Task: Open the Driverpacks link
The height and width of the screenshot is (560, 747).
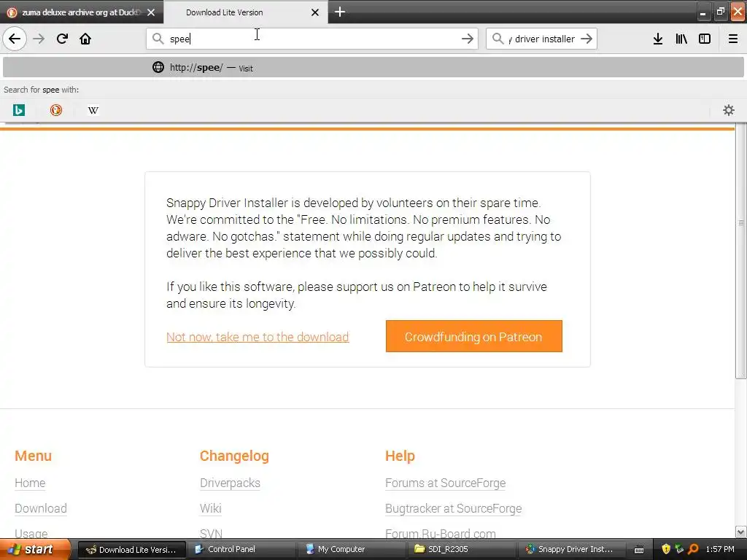Action: pos(230,483)
